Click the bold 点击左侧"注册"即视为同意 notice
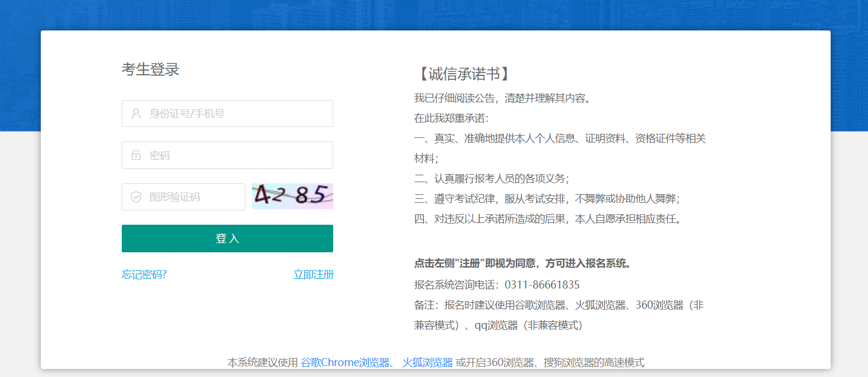This screenshot has width=868, height=377. (523, 264)
